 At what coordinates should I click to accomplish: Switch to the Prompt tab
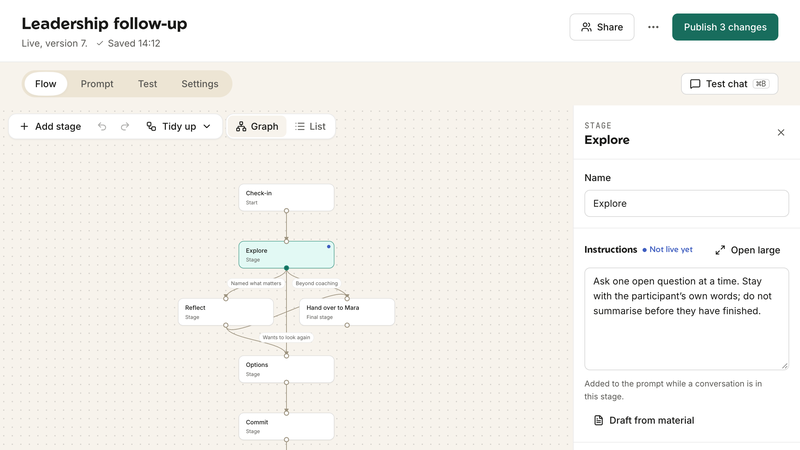point(97,84)
